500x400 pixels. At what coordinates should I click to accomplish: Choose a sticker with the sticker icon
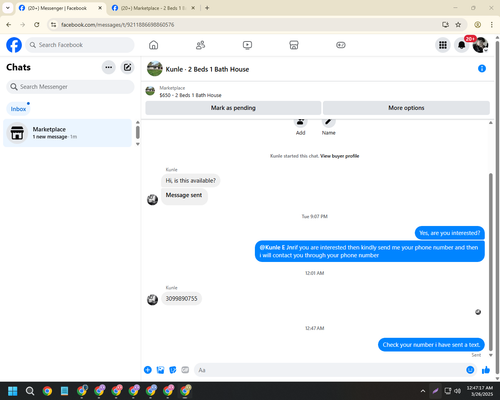(x=173, y=370)
